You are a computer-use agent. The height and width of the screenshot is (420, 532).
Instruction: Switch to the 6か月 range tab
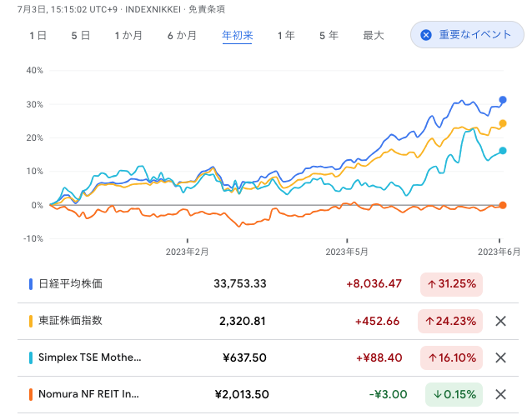click(x=182, y=35)
